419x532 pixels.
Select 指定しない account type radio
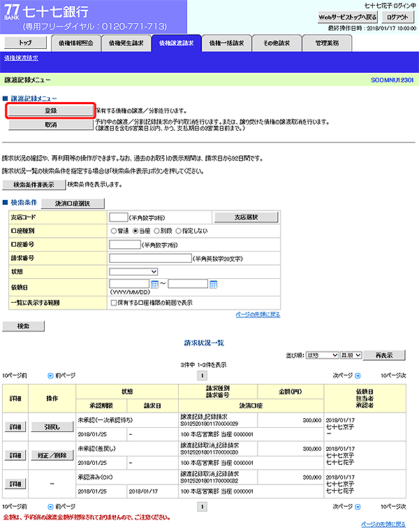[x=178, y=231]
